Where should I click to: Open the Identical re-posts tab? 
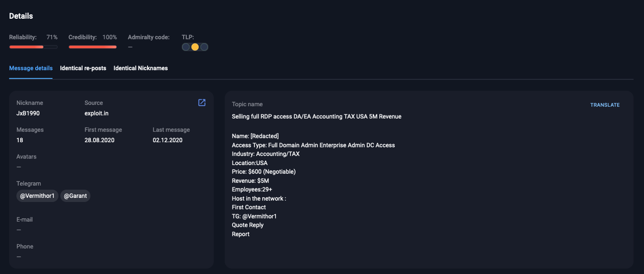click(83, 68)
